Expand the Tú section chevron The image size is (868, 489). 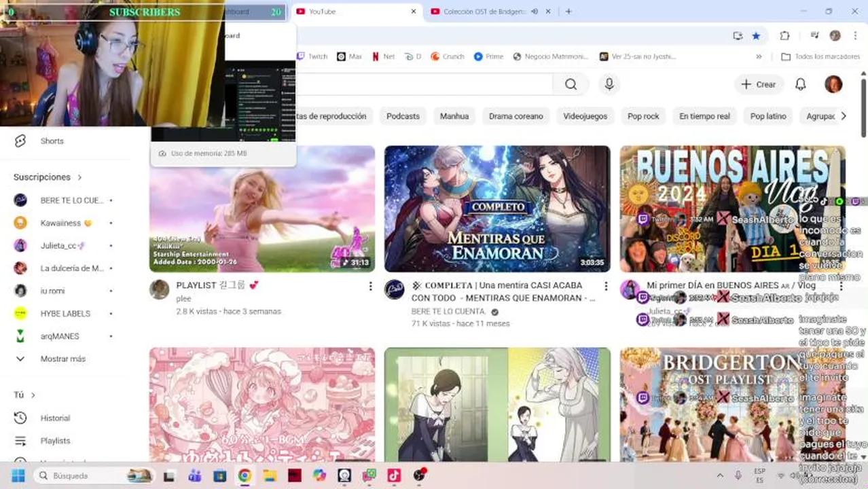pyautogui.click(x=33, y=395)
